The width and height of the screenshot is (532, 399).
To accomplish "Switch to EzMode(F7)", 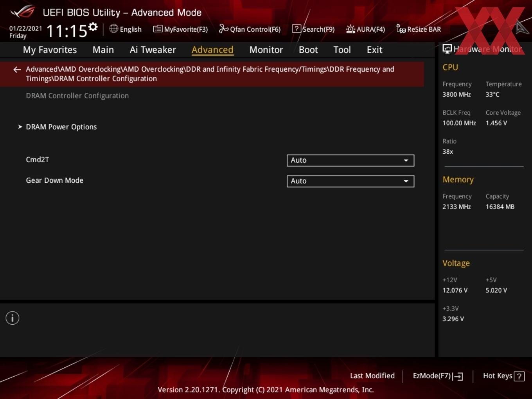I will 438,376.
